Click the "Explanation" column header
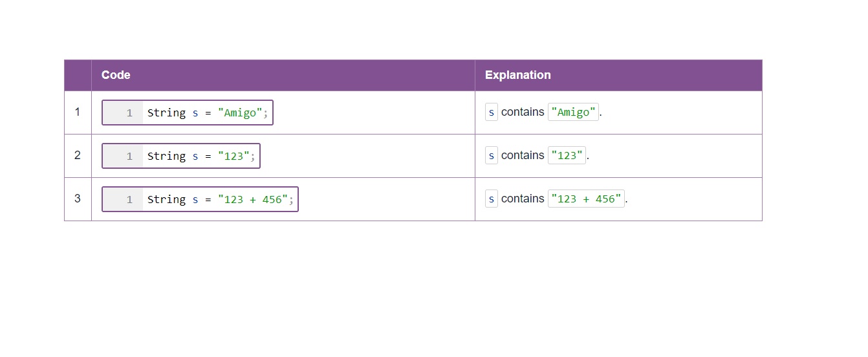Screen dimensions: 868x357 click(x=517, y=75)
